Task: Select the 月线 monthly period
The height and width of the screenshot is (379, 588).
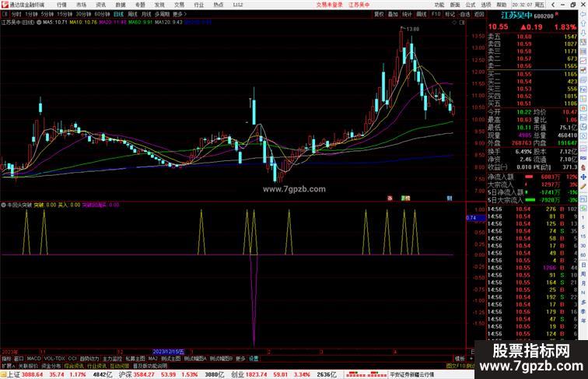Action: 146,14
